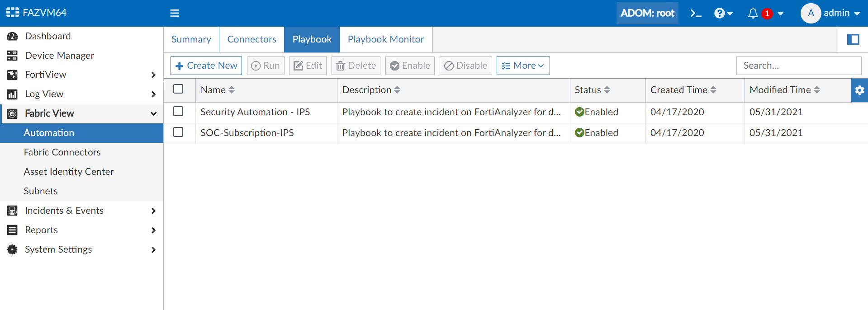Open Fabric Connectors in sidebar
The image size is (868, 310).
(x=62, y=152)
